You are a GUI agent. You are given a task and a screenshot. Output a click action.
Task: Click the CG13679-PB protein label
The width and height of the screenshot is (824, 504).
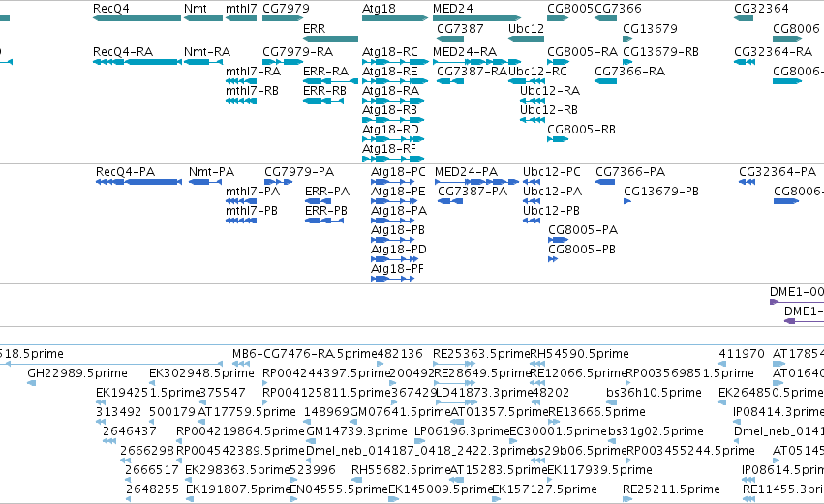point(661,192)
